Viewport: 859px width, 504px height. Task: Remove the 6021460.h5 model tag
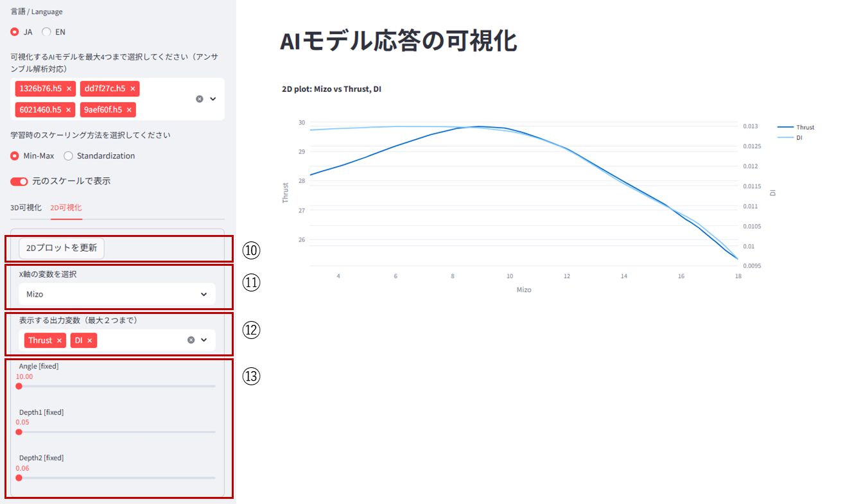click(68, 110)
